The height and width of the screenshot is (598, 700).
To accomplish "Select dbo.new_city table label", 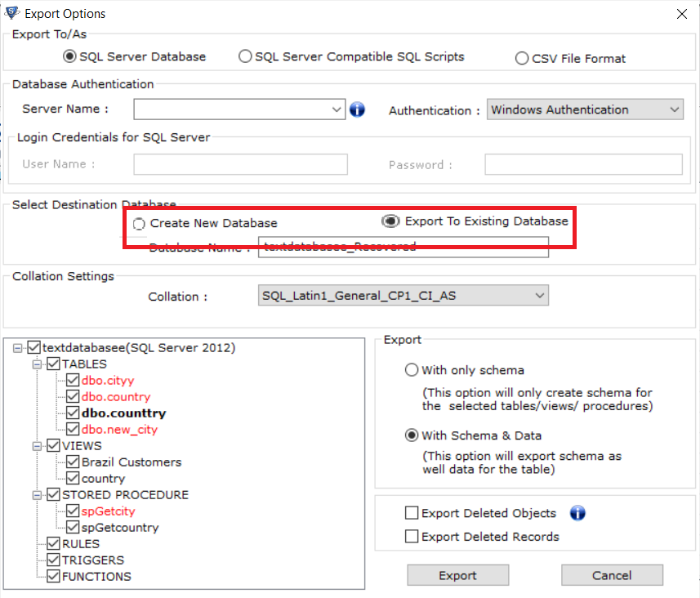I will [119, 430].
